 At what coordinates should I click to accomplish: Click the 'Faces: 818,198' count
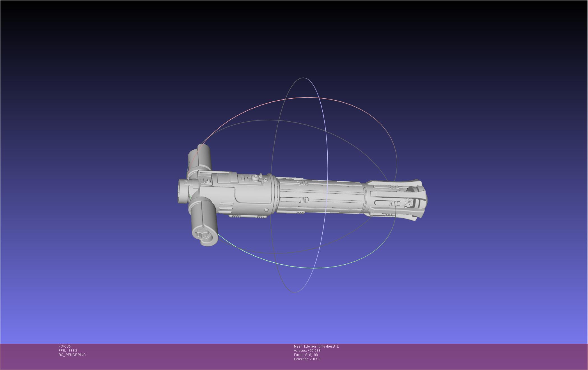point(306,355)
